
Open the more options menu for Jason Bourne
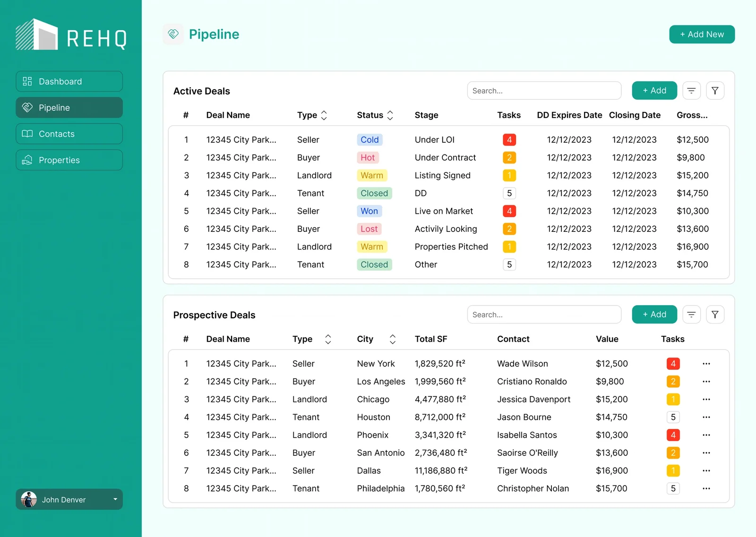click(706, 418)
